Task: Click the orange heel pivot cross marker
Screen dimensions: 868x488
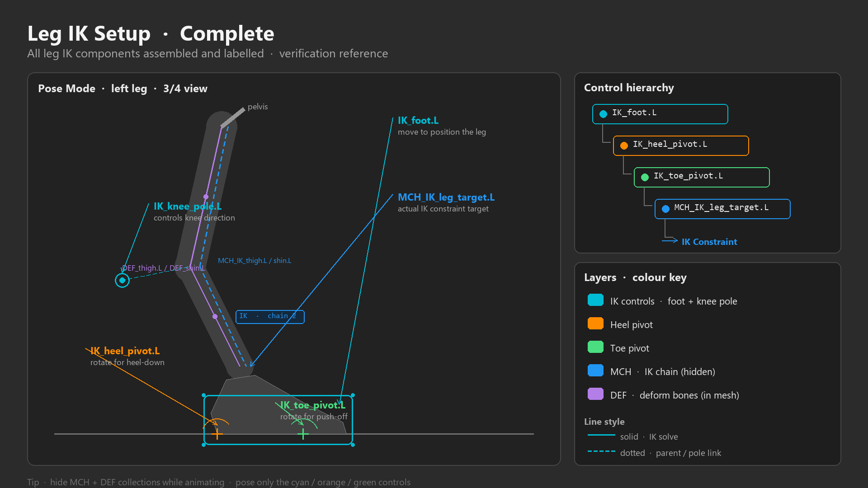Action: coord(217,434)
